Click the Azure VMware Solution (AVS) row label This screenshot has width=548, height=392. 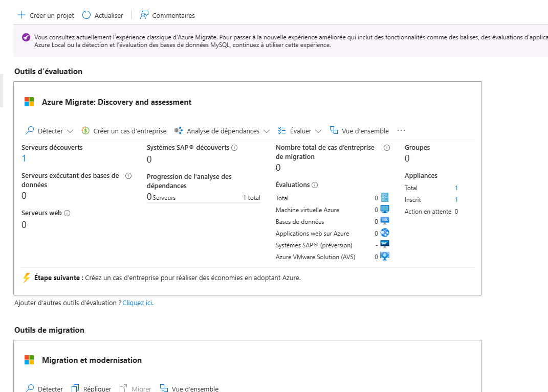point(316,257)
